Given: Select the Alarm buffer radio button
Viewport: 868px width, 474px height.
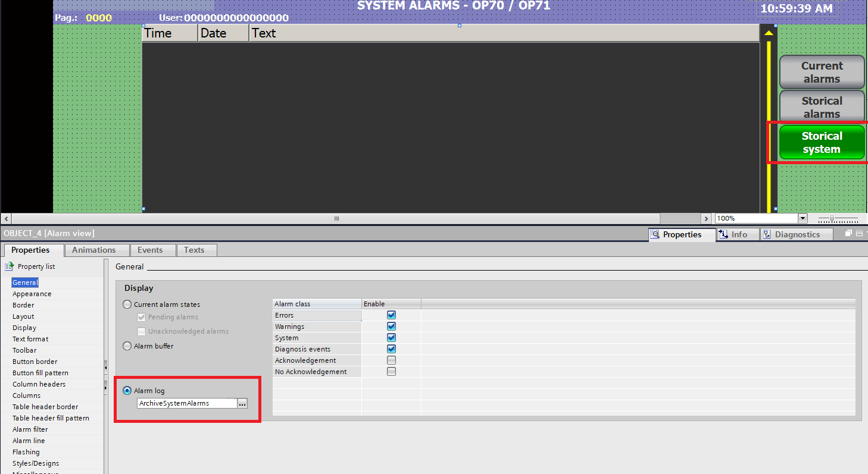Looking at the screenshot, I should pyautogui.click(x=127, y=346).
